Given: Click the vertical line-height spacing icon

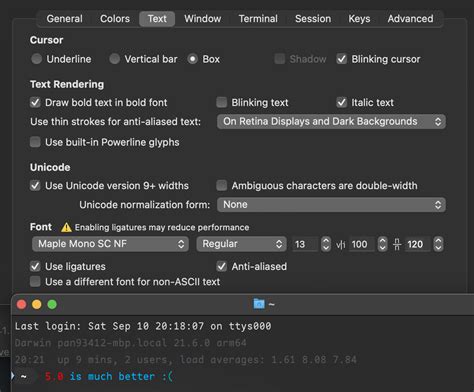Looking at the screenshot, I should coord(397,244).
